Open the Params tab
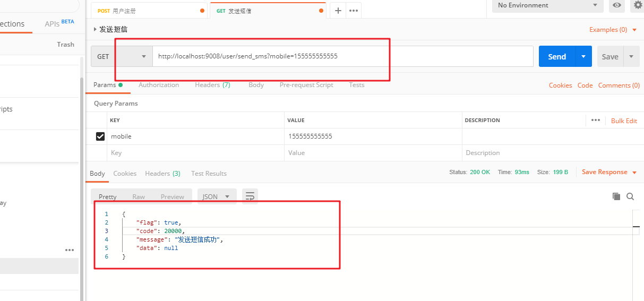 pos(108,85)
